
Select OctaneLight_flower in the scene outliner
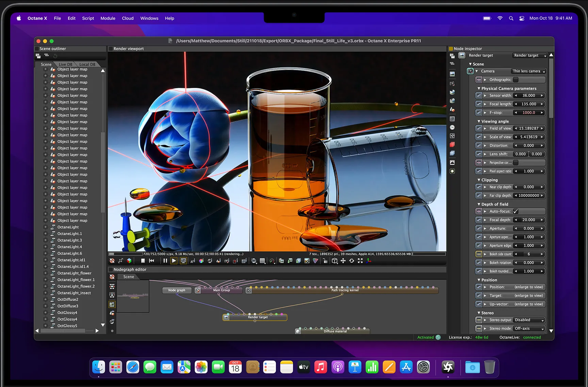pyautogui.click(x=75, y=273)
